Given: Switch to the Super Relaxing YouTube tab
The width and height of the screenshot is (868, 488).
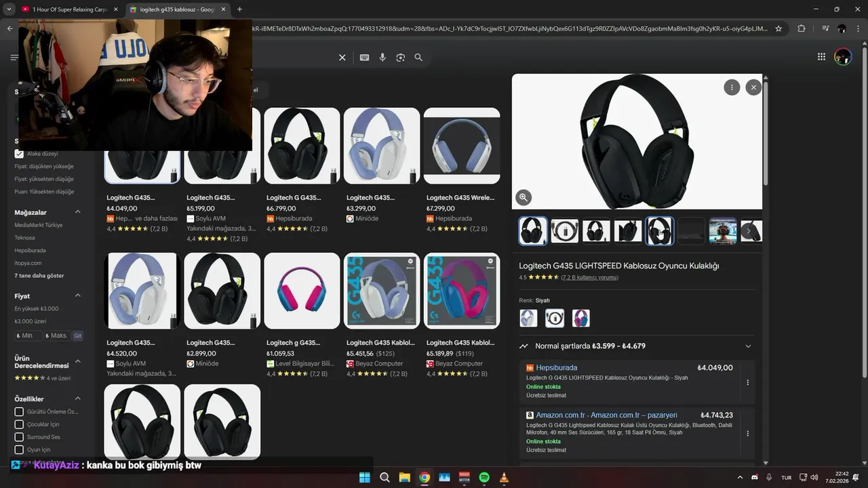Looking at the screenshot, I should 69,9.
